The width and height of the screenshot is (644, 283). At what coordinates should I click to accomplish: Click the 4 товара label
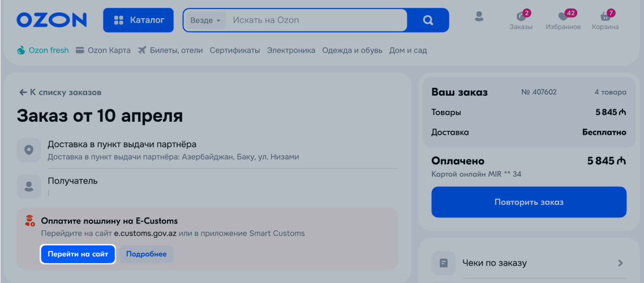coord(610,92)
